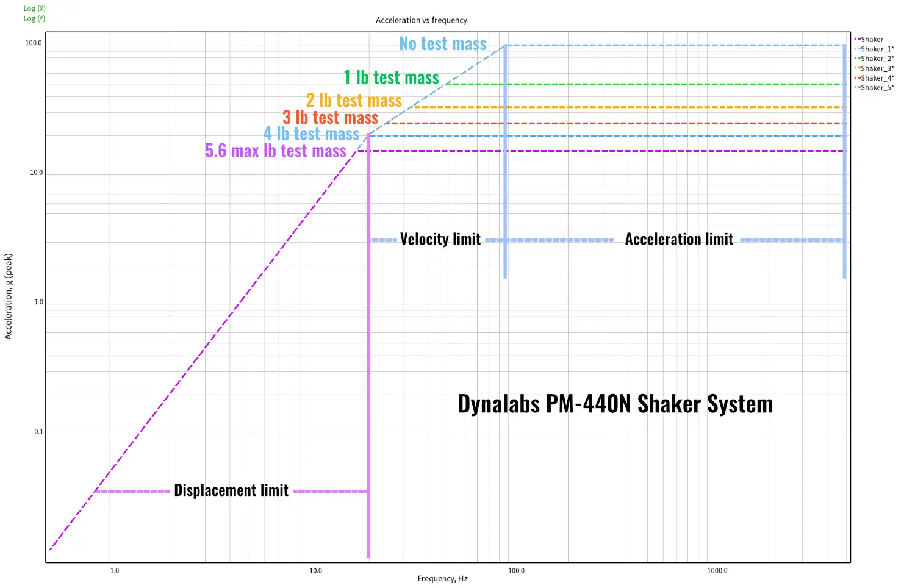Click the red Shaker_4* legend entry
Viewport: 915px width, 588px height.
pos(877,78)
